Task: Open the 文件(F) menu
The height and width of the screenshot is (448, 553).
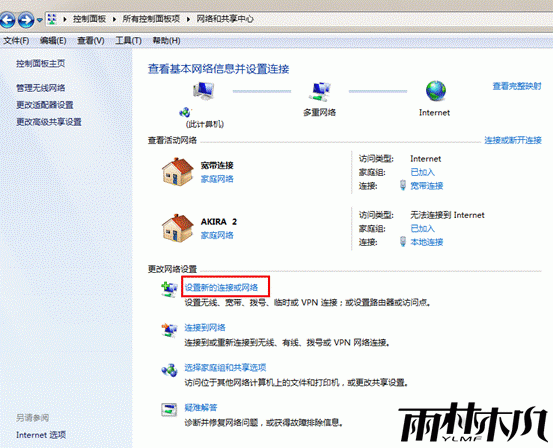Action: [16, 41]
